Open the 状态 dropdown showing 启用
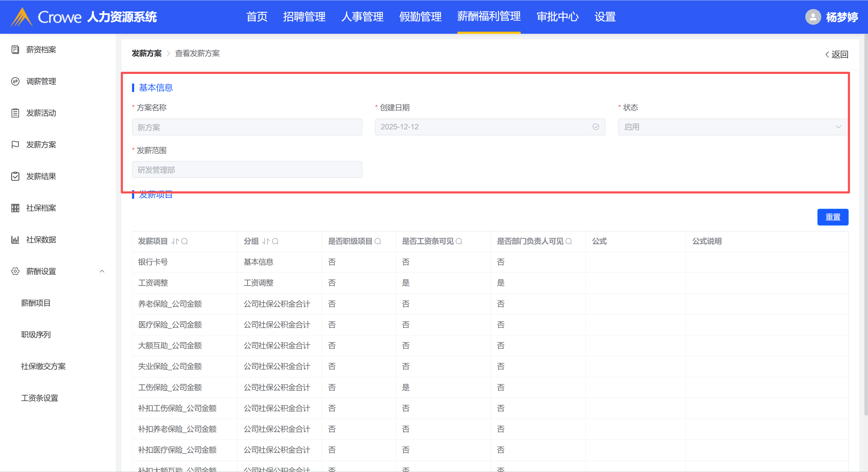868x472 pixels. [732, 127]
